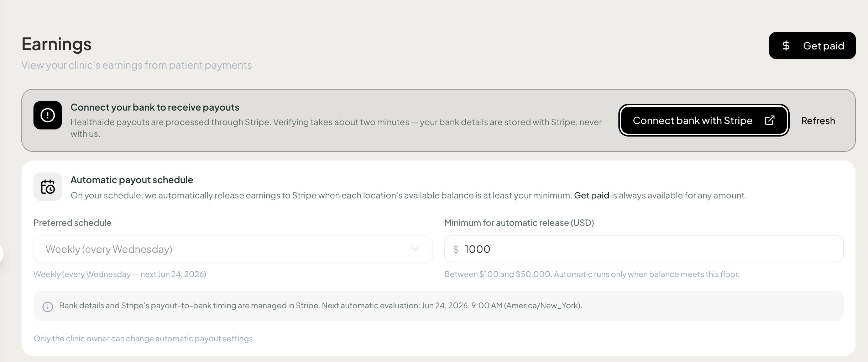The image size is (868, 362).
Task: Click the Healthaide payouts description text
Action: [336, 128]
